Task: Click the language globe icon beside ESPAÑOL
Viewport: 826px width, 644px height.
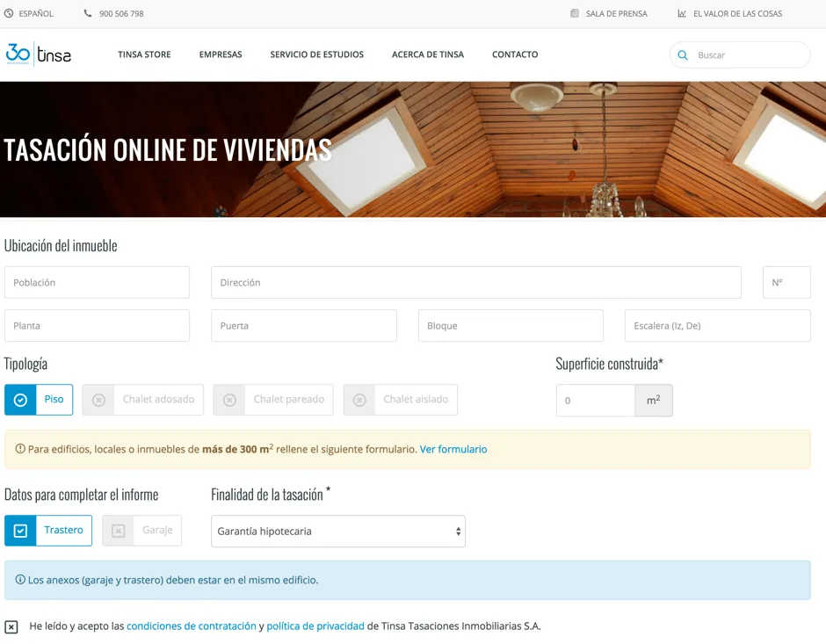Action: pos(9,14)
